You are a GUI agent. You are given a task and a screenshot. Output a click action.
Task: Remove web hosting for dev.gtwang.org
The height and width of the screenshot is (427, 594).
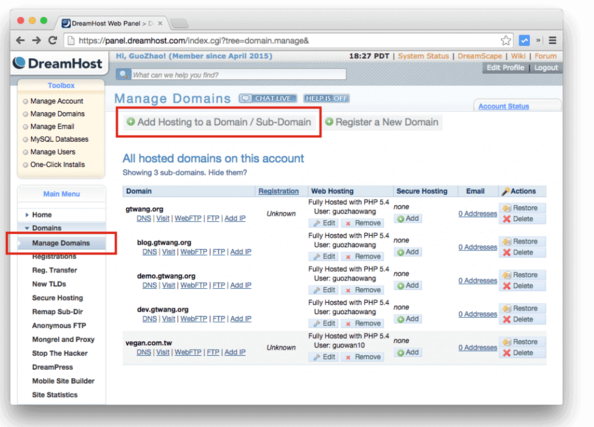363,324
